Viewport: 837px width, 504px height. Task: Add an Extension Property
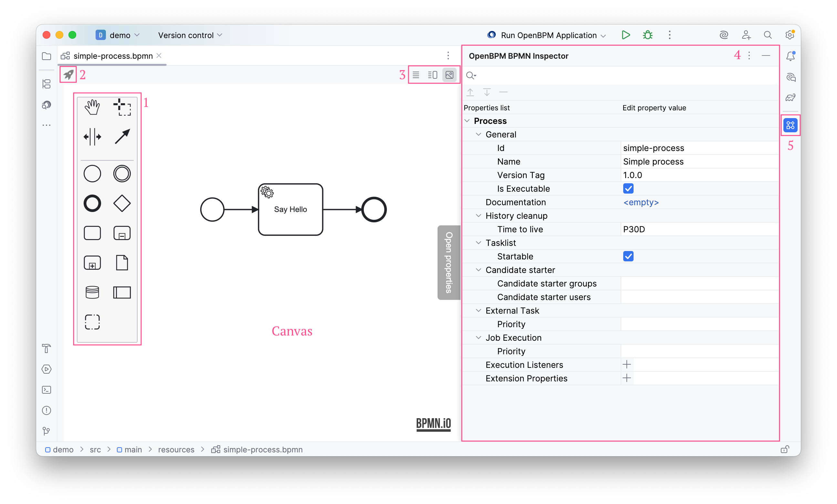(x=627, y=378)
